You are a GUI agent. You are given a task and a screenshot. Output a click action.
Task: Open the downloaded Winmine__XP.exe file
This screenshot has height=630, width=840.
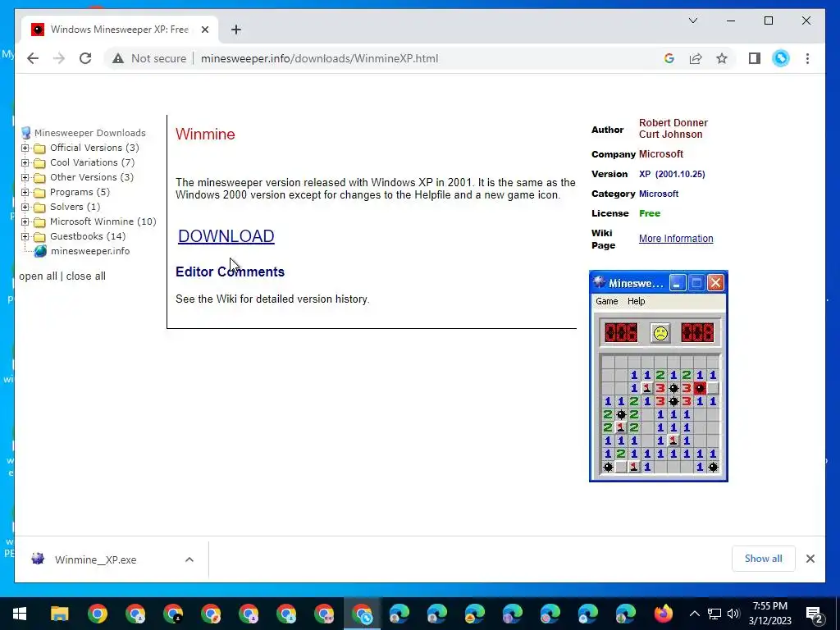click(95, 559)
